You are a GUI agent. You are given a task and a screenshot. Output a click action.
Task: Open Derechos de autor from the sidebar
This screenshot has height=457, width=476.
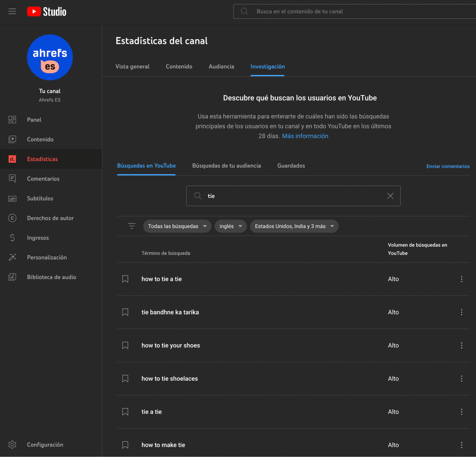(x=50, y=218)
